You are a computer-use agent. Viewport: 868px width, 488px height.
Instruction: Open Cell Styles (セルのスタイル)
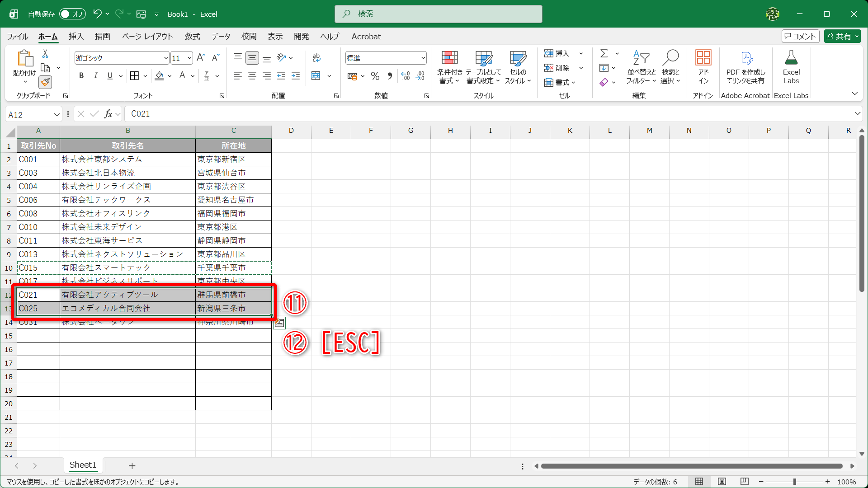click(518, 67)
